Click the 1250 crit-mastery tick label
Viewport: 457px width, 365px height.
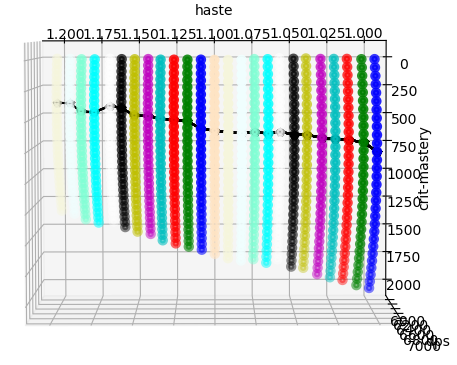tap(404, 202)
